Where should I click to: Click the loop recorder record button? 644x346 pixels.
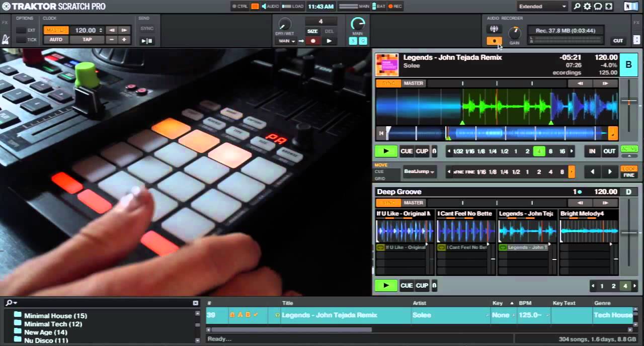click(313, 41)
